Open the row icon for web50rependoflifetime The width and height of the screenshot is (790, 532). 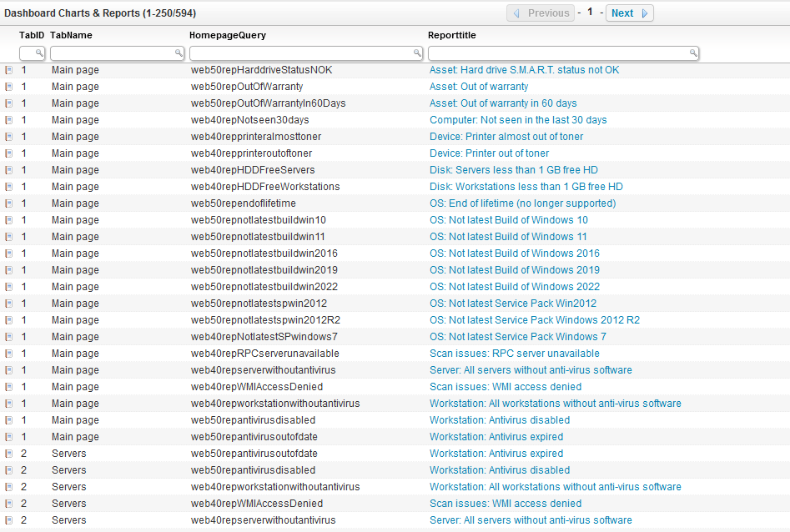pyautogui.click(x=8, y=203)
